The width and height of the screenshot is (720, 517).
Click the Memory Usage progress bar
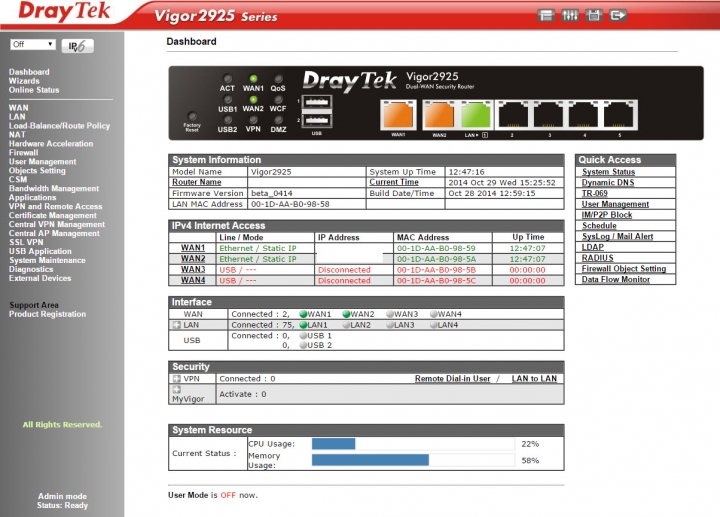point(413,460)
